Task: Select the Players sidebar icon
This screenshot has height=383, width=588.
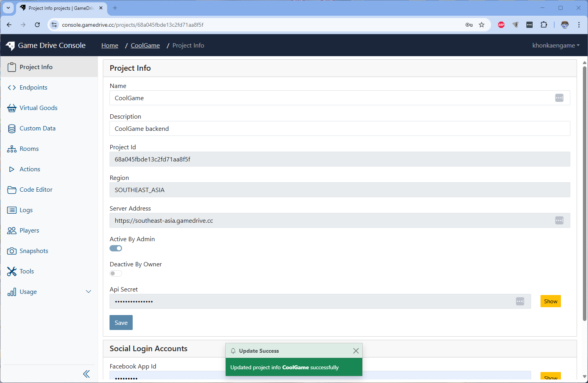Action: click(x=12, y=230)
